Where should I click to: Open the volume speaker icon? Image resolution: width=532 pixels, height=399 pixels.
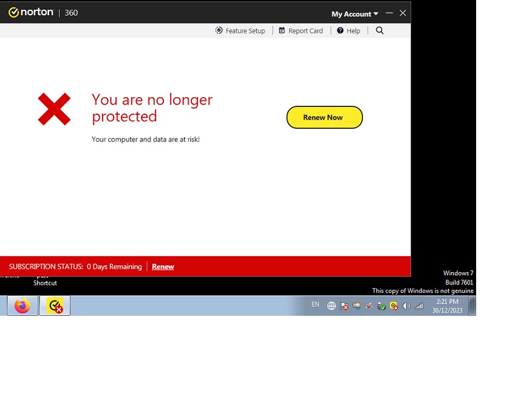pyautogui.click(x=406, y=306)
